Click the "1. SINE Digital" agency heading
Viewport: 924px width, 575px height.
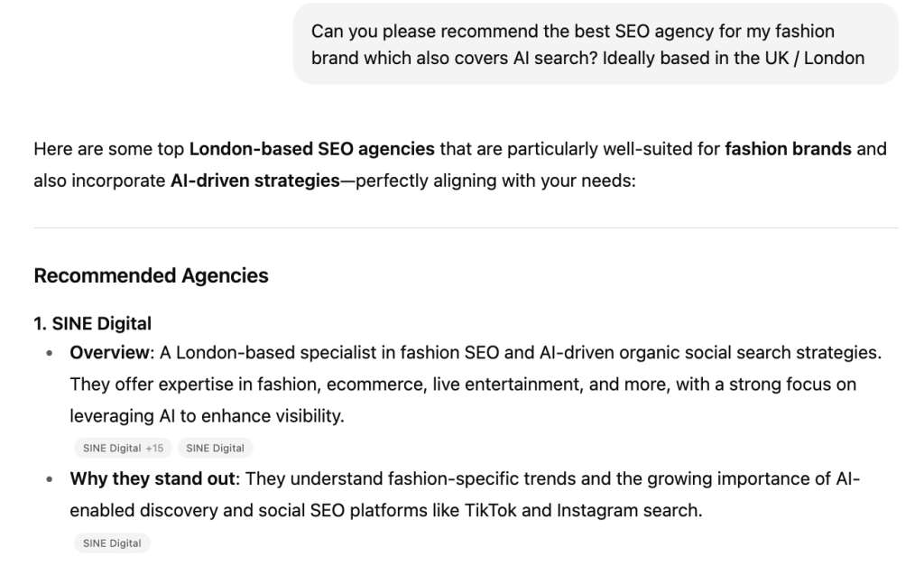[93, 323]
